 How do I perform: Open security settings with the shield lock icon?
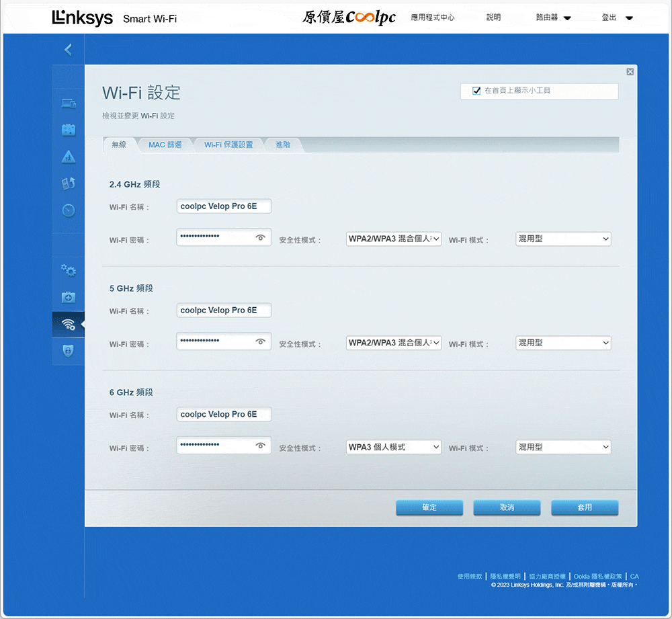click(x=69, y=350)
